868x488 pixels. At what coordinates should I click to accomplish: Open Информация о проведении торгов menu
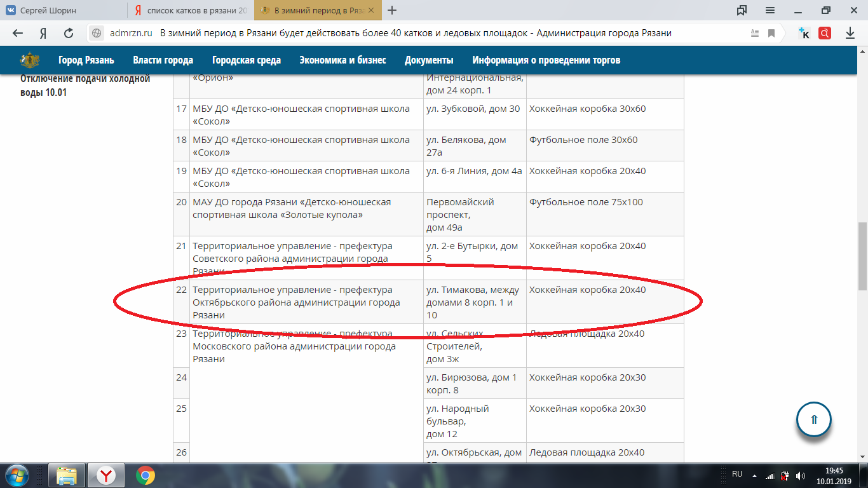546,60
